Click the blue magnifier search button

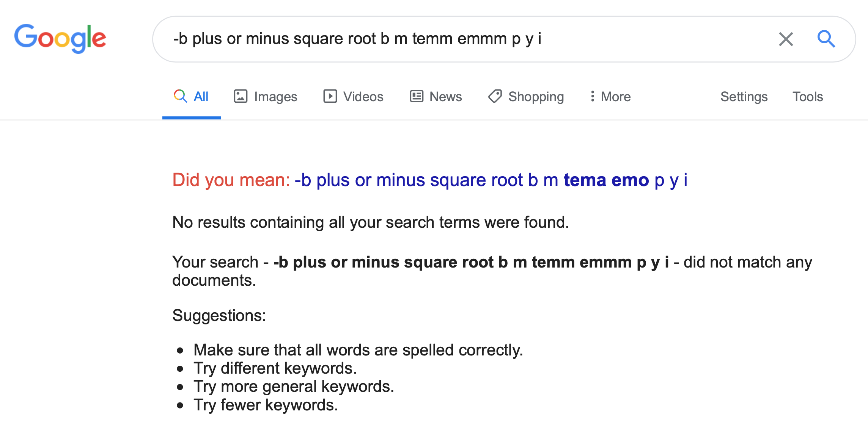click(826, 39)
